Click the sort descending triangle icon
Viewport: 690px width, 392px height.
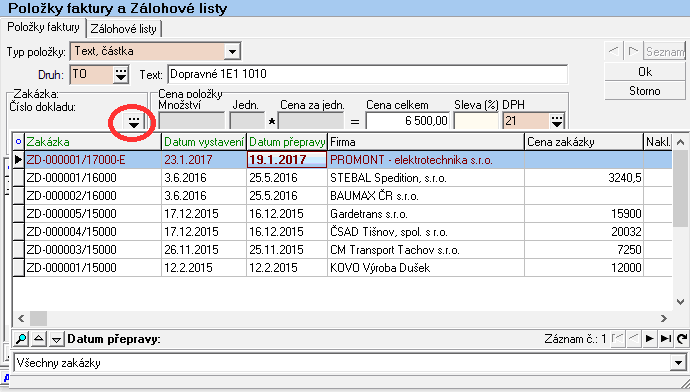point(56,339)
